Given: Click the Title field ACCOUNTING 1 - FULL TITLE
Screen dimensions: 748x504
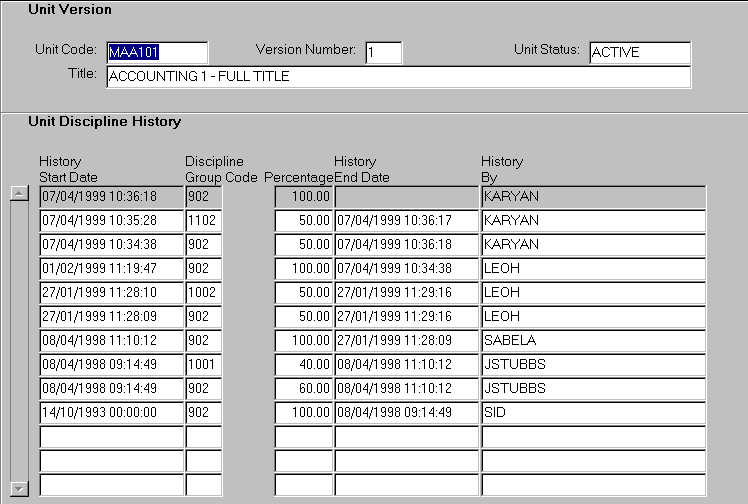Looking at the screenshot, I should pos(397,77).
